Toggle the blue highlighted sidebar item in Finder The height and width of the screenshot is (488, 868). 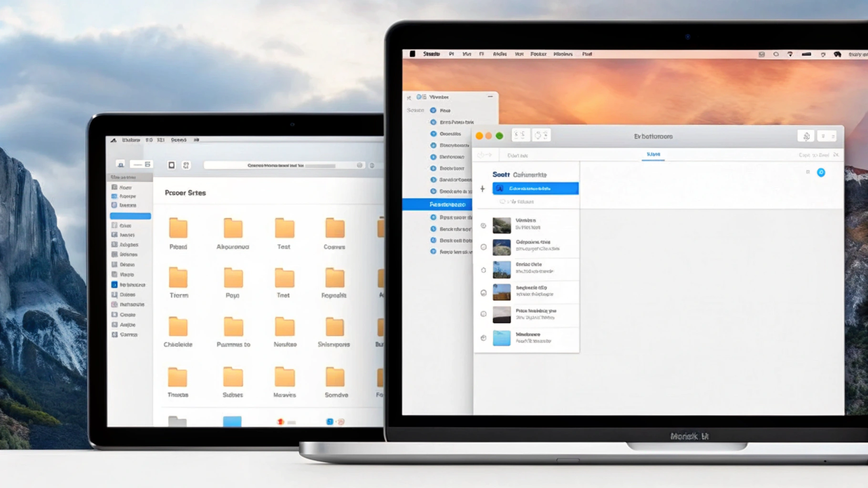[x=130, y=215]
